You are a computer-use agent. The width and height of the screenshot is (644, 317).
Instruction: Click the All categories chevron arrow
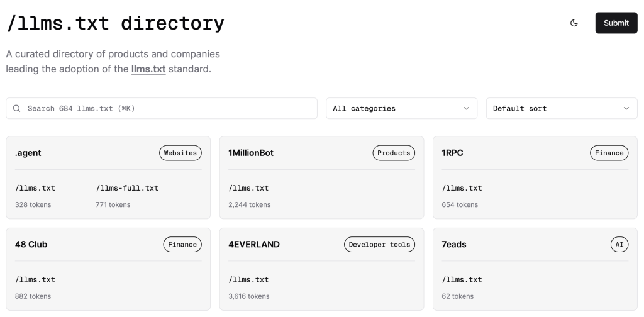(466, 108)
